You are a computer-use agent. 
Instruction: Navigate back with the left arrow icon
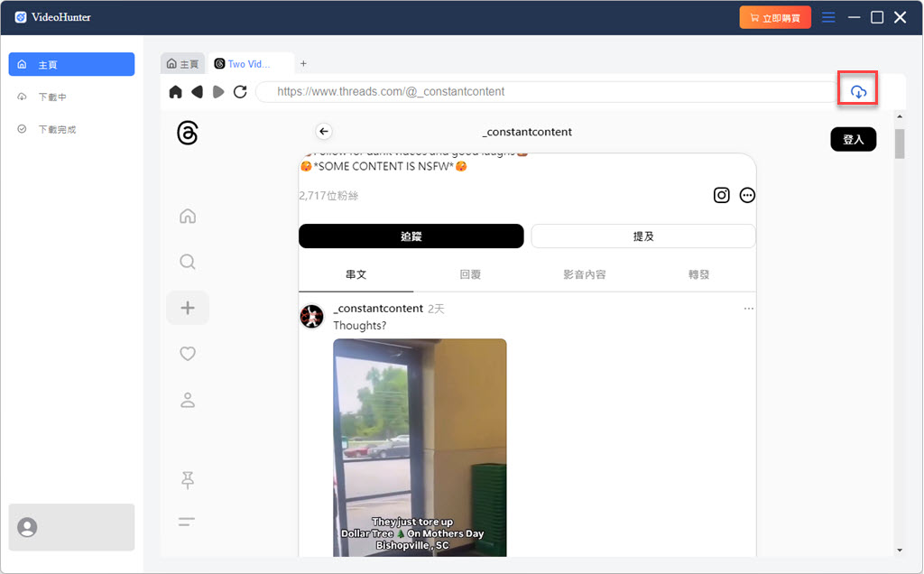(x=197, y=92)
